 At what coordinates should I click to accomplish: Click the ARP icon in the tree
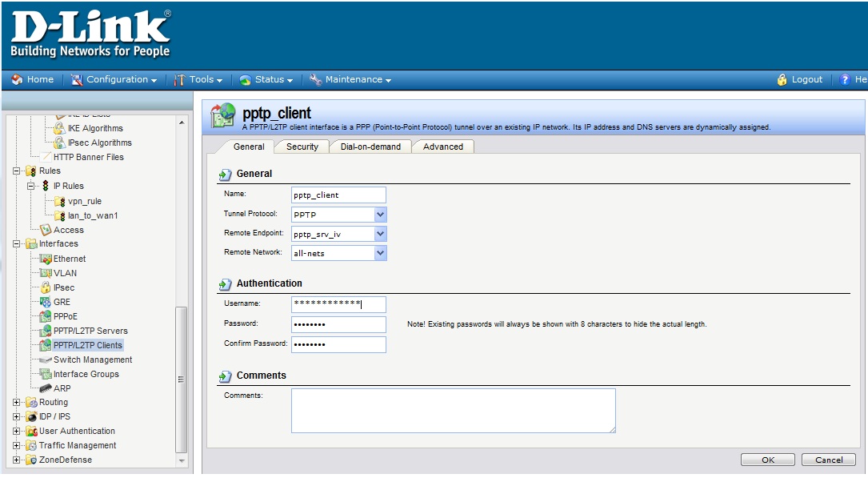46,388
